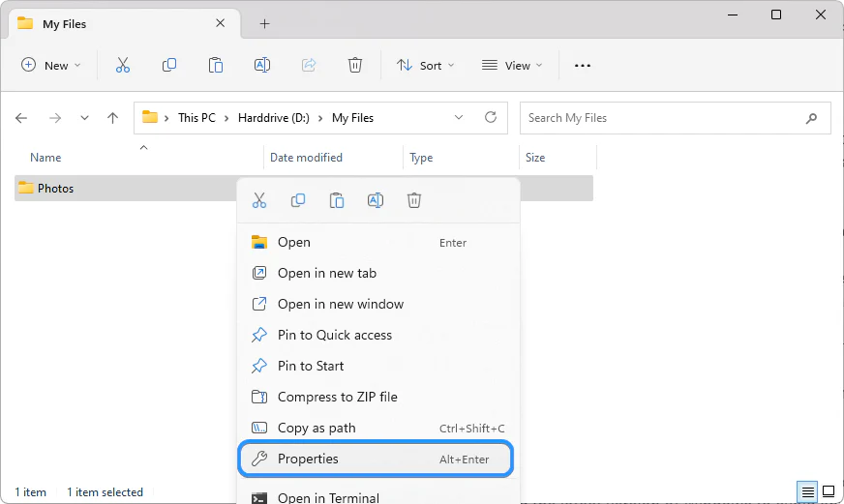Sort by the Size column header
The width and height of the screenshot is (844, 504).
coord(558,158)
